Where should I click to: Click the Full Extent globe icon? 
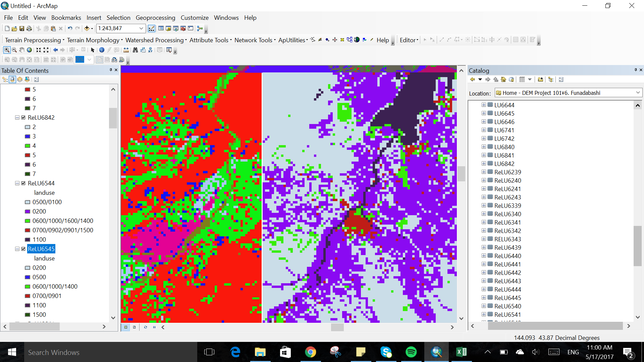30,50
